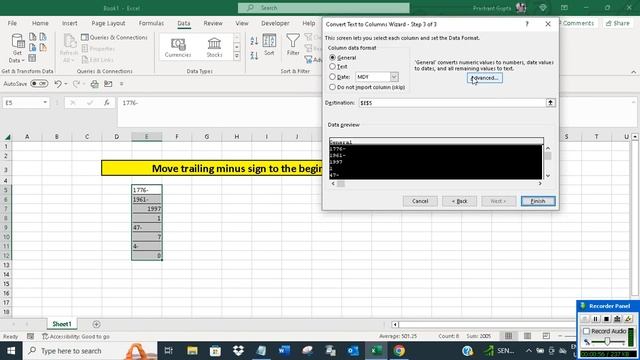This screenshot has width=640, height=360.
Task: Open the Page Layout tab
Action: pyautogui.click(x=108, y=23)
